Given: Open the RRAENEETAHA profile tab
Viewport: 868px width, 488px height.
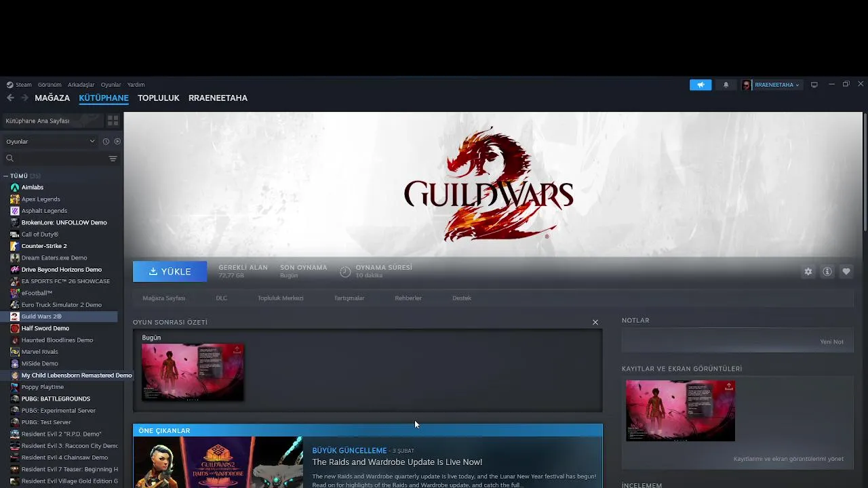Looking at the screenshot, I should (218, 98).
